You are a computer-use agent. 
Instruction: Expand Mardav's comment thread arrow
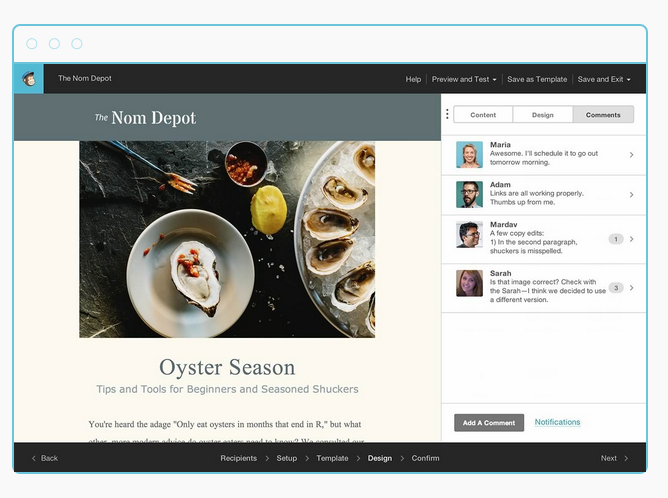(631, 239)
